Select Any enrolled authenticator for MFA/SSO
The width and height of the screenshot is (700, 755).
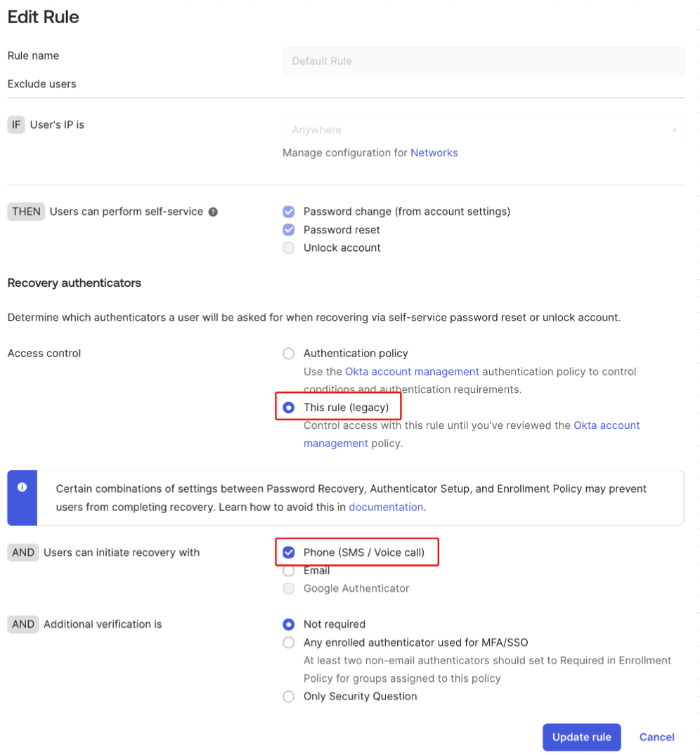(288, 643)
